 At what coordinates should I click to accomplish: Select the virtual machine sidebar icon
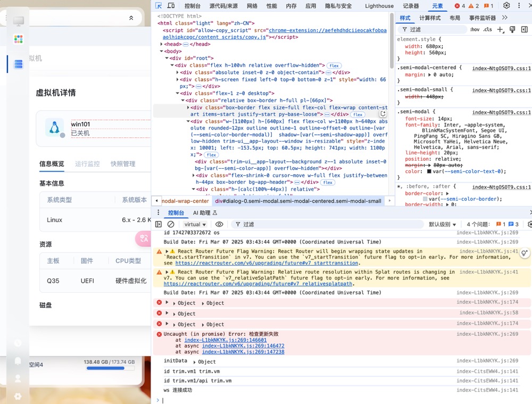pos(18,64)
